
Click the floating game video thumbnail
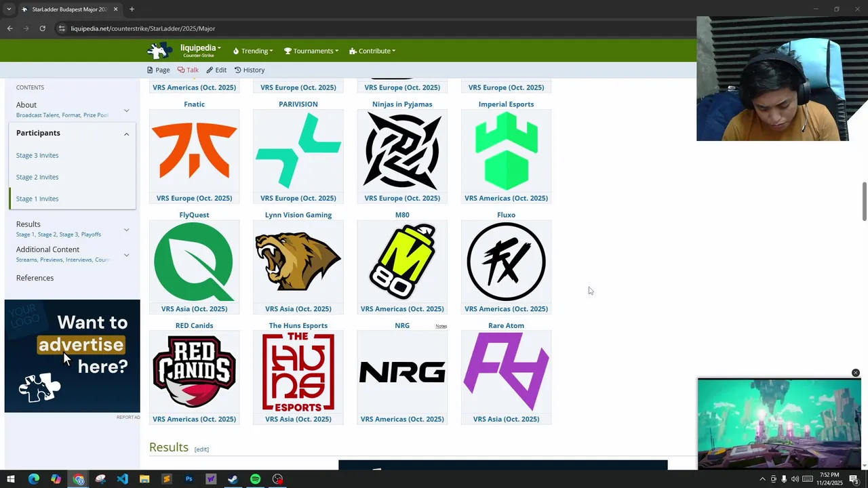pos(779,424)
